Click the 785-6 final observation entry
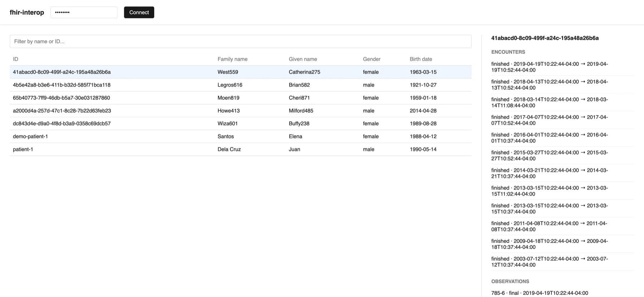Image resolution: width=644 pixels, height=297 pixels. (540, 293)
